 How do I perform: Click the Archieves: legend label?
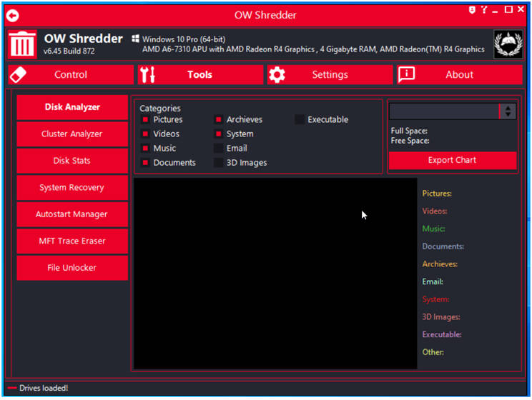point(440,264)
